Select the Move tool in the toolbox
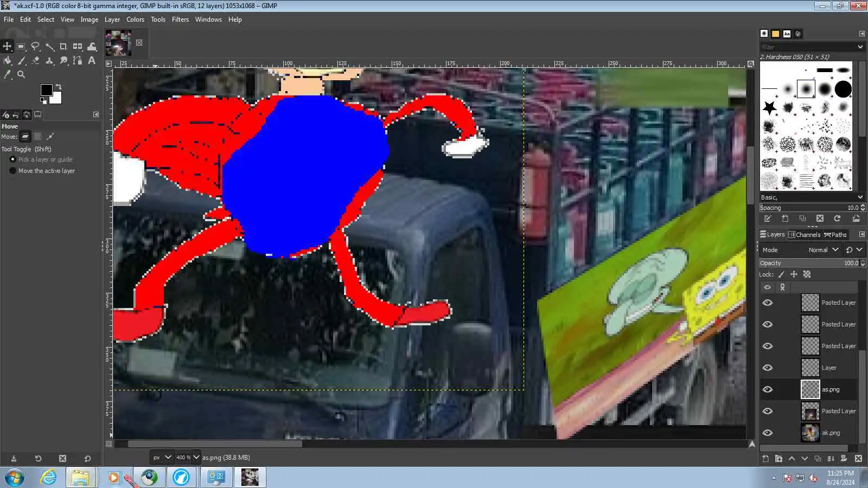Screen dimensions: 868x488 [x=7, y=47]
